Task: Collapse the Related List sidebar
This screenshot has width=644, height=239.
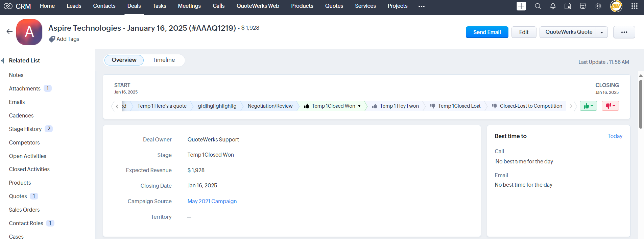Action: click(3, 60)
